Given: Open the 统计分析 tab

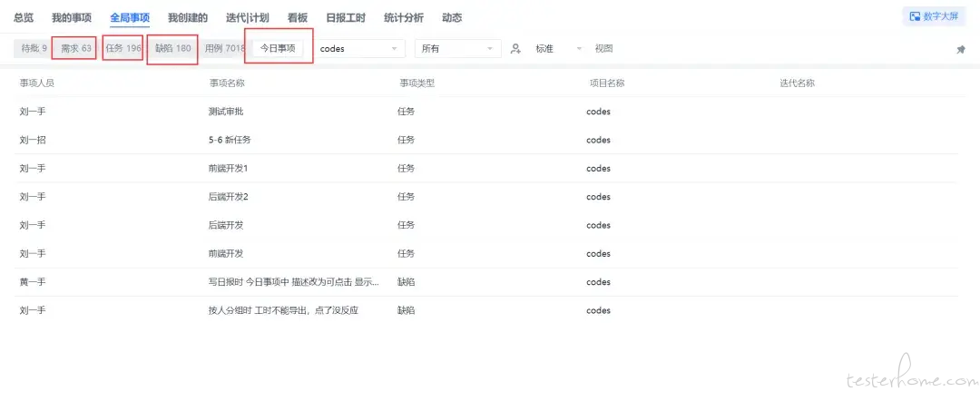Looking at the screenshot, I should coord(403,17).
